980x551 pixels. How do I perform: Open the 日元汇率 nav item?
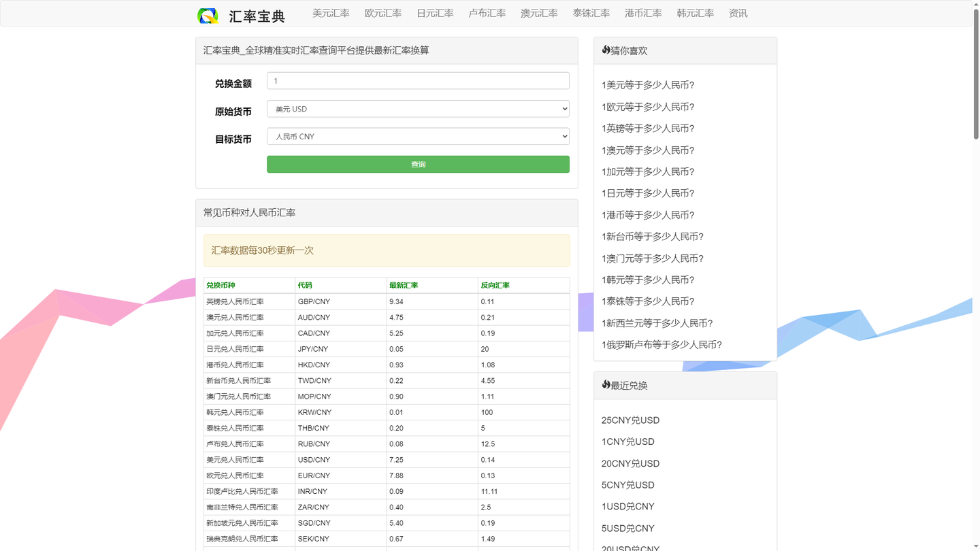pos(435,13)
